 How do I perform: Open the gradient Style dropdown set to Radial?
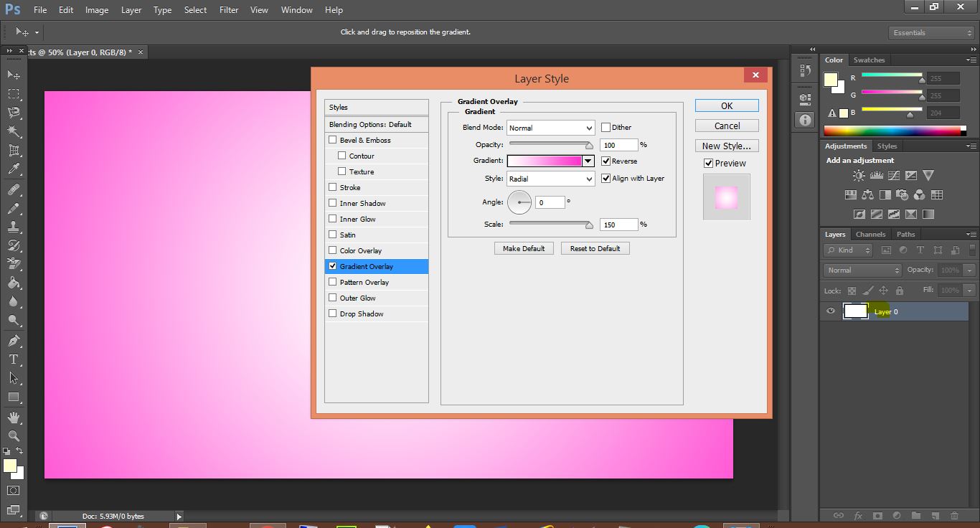[550, 179]
